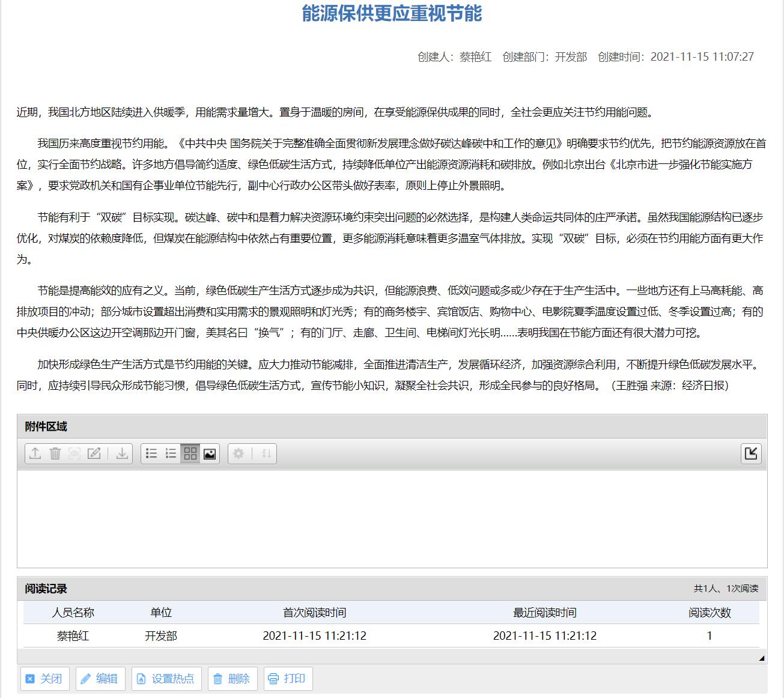The width and height of the screenshot is (784, 698).
Task: Click the download attachment icon
Action: [122, 454]
